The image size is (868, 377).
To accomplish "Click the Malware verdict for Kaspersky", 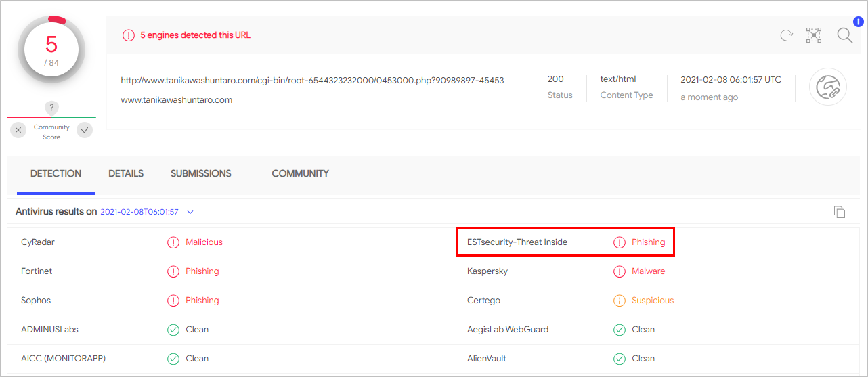I will tap(649, 271).
